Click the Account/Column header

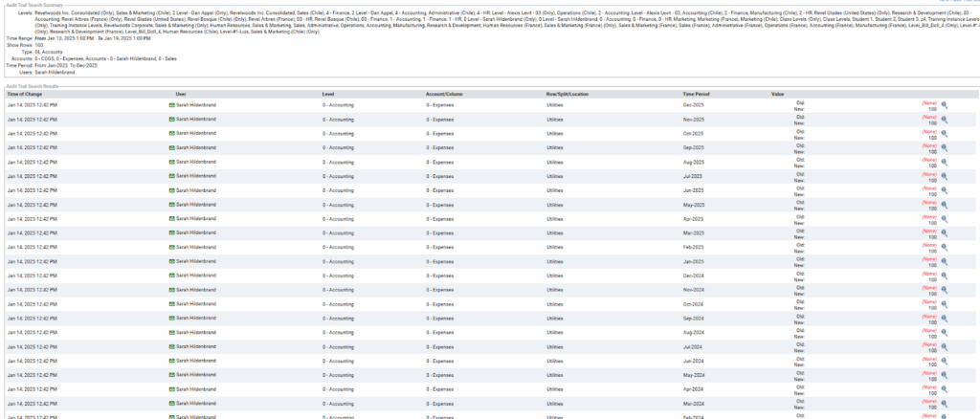(444, 94)
